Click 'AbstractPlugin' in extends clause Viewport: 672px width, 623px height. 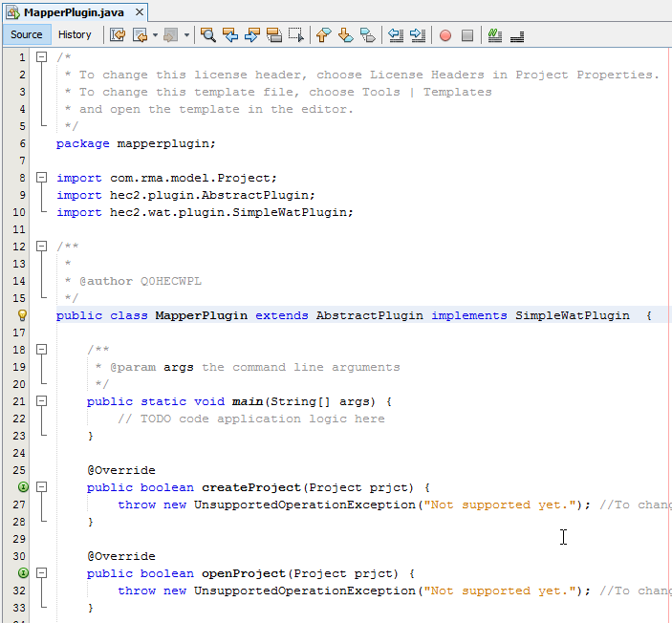click(369, 315)
